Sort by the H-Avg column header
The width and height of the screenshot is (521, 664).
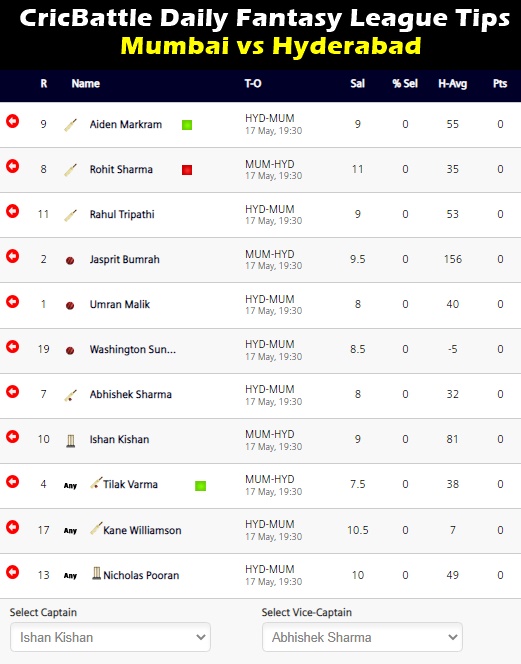click(x=452, y=84)
